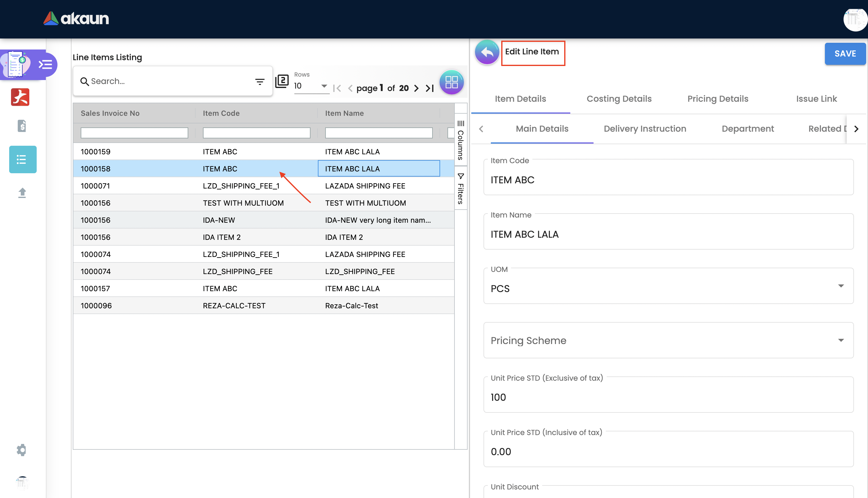Screen dimensions: 868x498
Task: Open the invoice document sidebar icon
Action: [x=22, y=126]
